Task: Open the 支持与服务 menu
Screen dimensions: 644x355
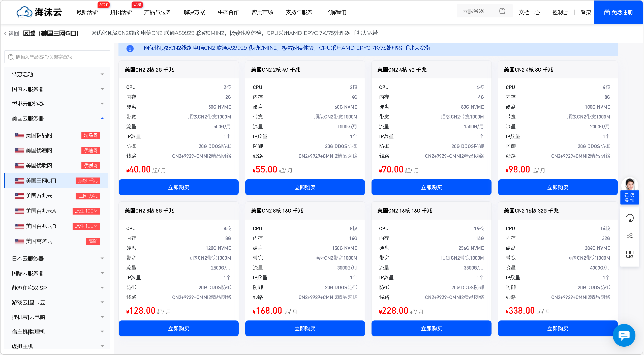Action: 299,12
